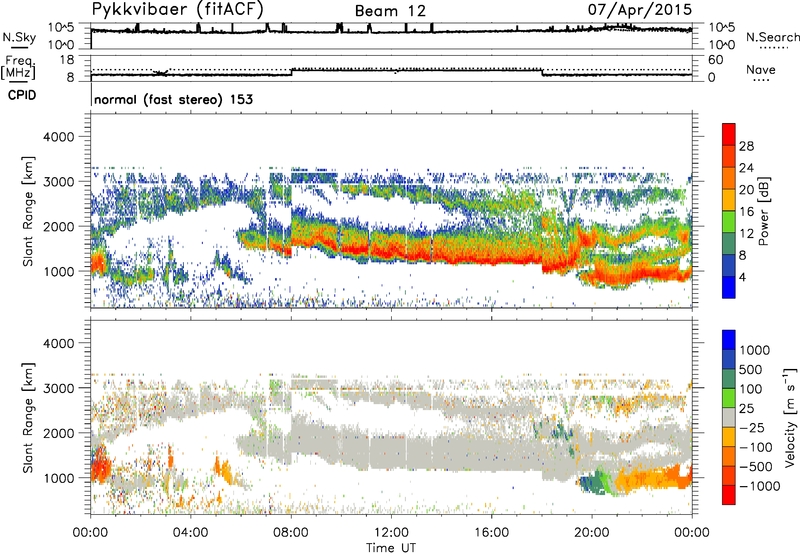The image size is (800, 554).
Task: Click the Pykkvibaer (fitACF) title
Action: click(x=178, y=9)
